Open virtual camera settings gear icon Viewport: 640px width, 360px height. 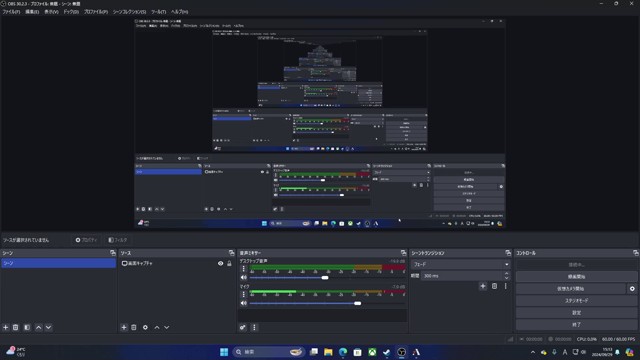[632, 289]
